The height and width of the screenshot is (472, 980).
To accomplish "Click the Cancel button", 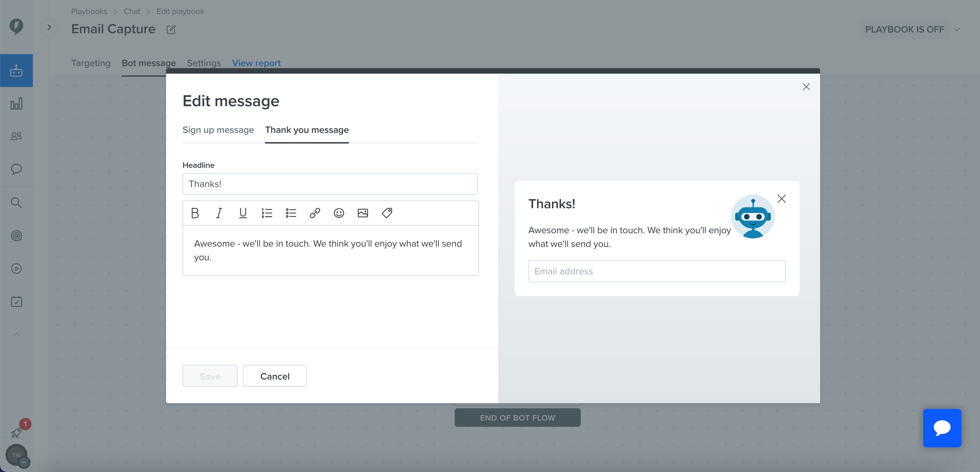I will click(x=275, y=376).
